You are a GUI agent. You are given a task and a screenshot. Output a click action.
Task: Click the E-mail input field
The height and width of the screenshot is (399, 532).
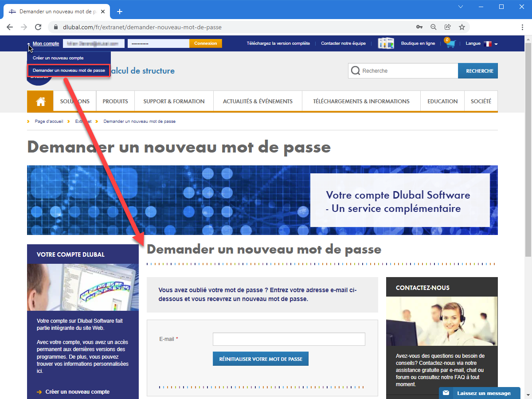click(x=289, y=339)
